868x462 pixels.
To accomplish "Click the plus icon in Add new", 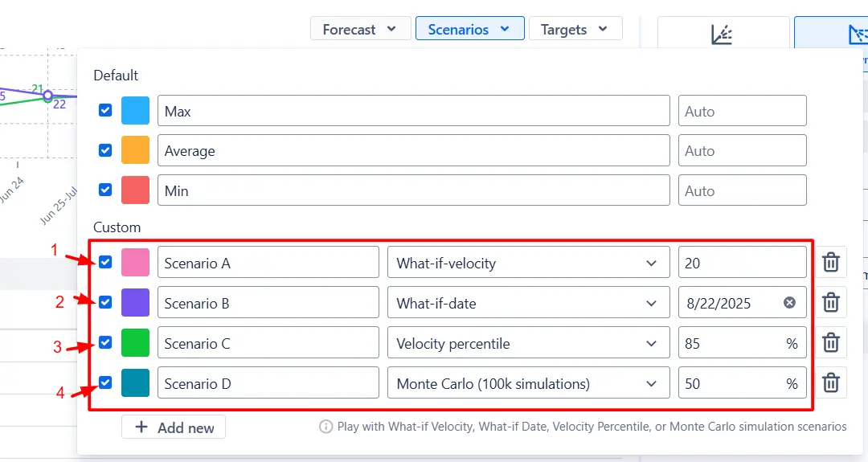I will pos(141,427).
